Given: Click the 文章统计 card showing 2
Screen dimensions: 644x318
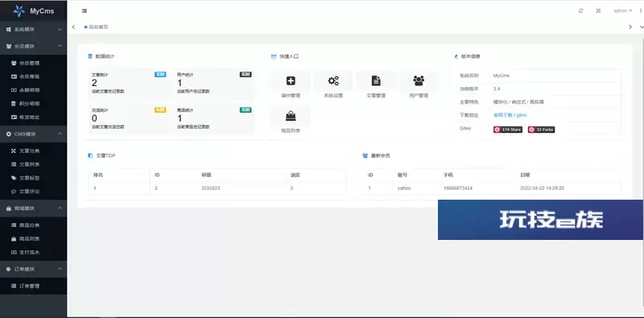Looking at the screenshot, I should 129,83.
